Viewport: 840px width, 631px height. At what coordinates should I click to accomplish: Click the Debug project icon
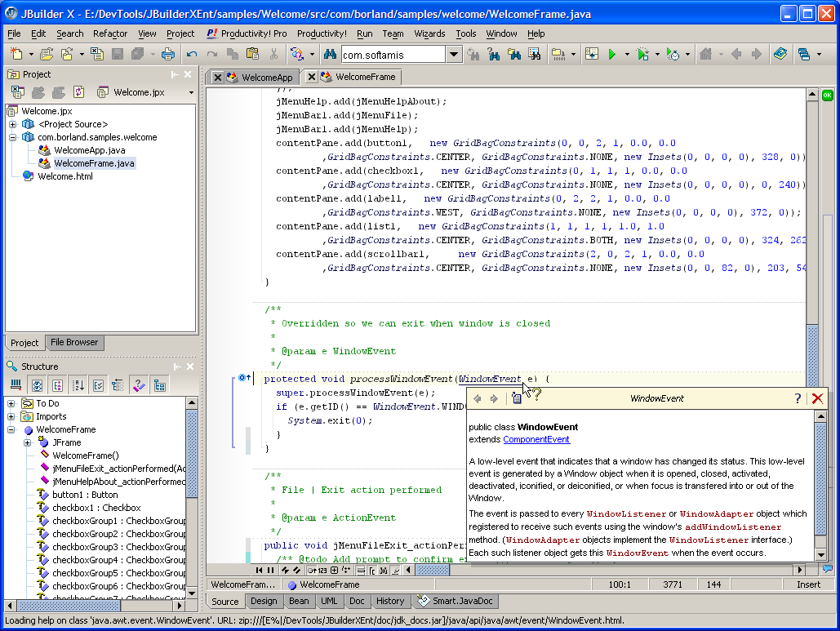tap(642, 54)
